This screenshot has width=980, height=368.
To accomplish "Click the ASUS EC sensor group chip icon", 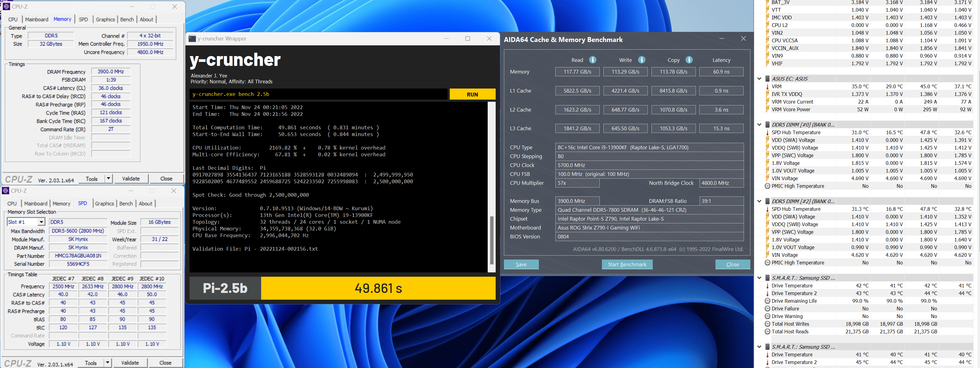I will [768, 79].
